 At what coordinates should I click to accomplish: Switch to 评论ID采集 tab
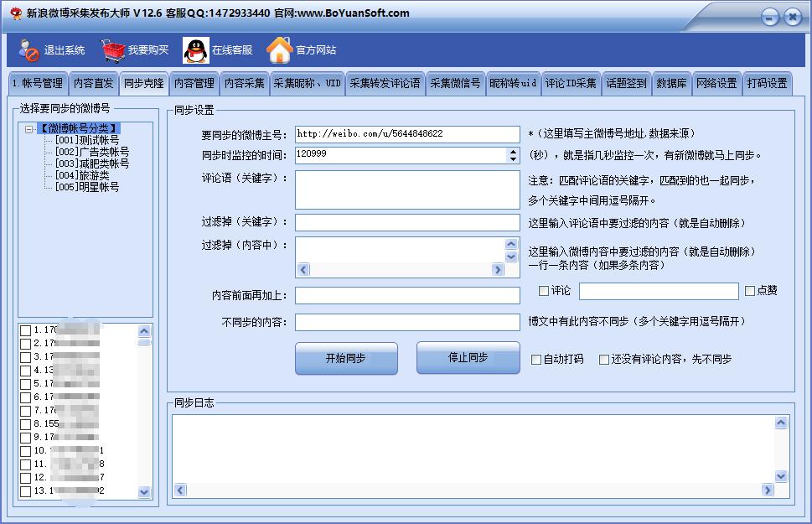tap(571, 84)
